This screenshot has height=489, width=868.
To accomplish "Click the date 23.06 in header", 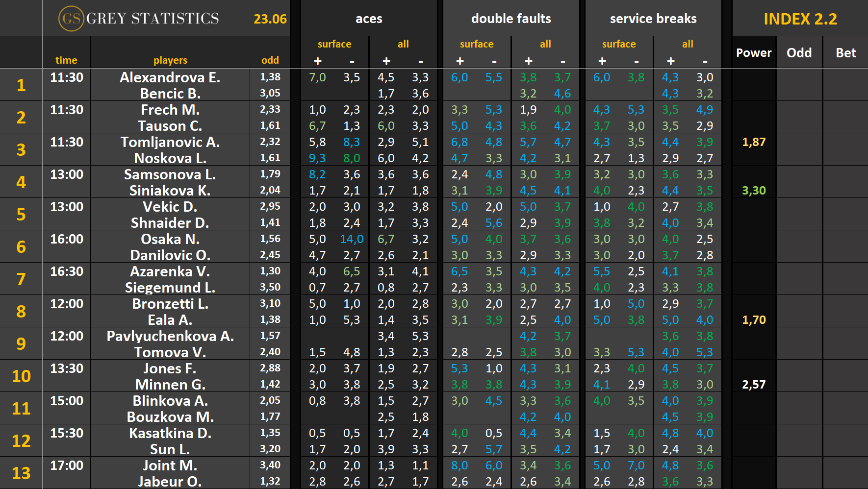I will point(270,19).
